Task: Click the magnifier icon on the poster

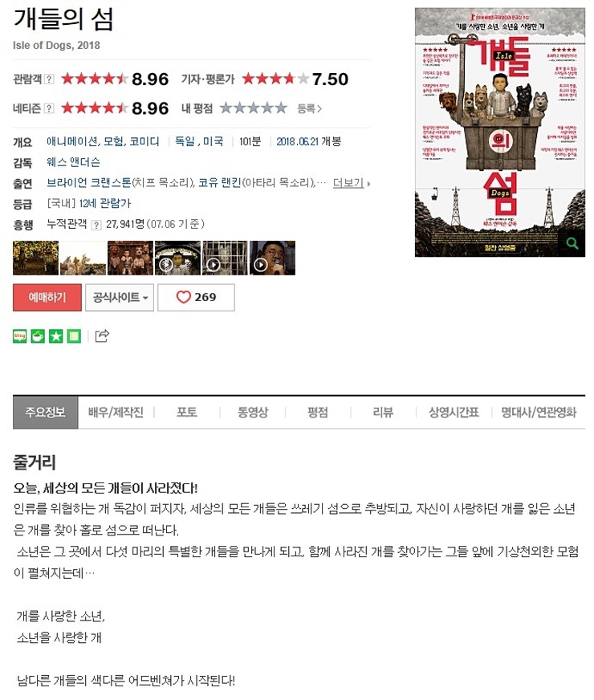Action: pos(572,243)
